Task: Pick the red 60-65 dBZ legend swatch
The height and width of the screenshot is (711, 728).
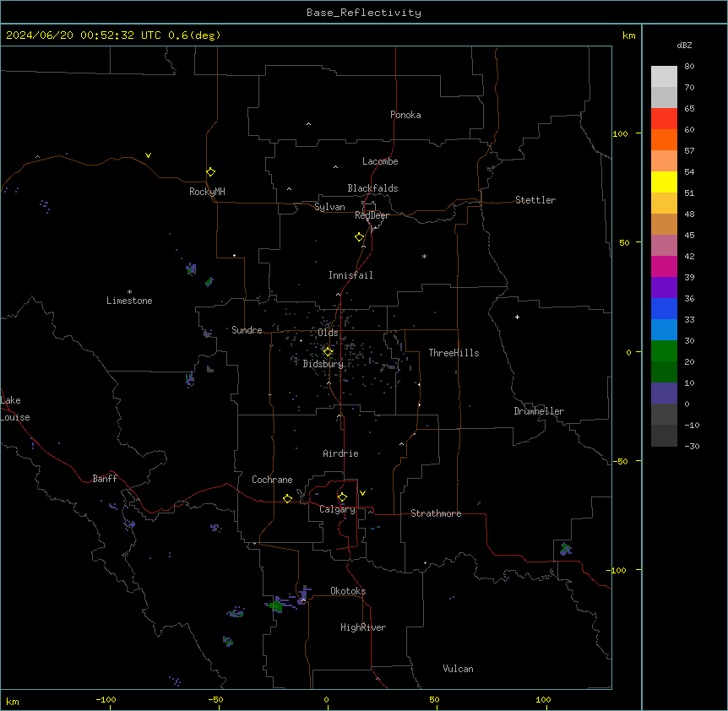Action: pos(664,118)
